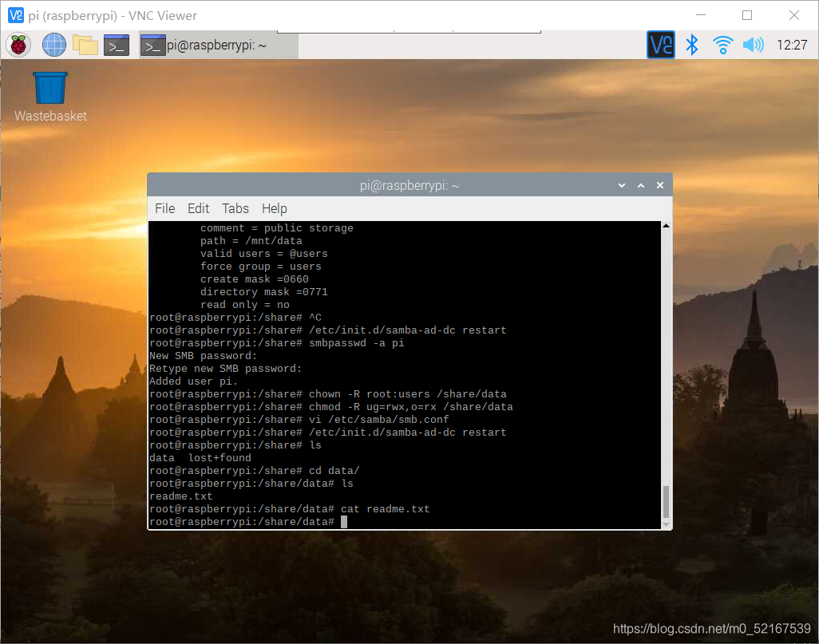Click the terminal scrollbar down arrow
The width and height of the screenshot is (819, 644).
coord(666,524)
